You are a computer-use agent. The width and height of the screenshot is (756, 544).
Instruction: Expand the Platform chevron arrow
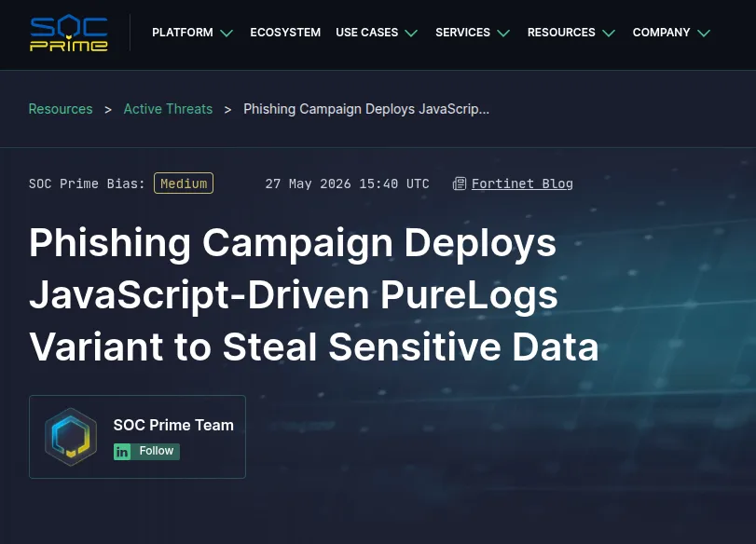pyautogui.click(x=227, y=34)
